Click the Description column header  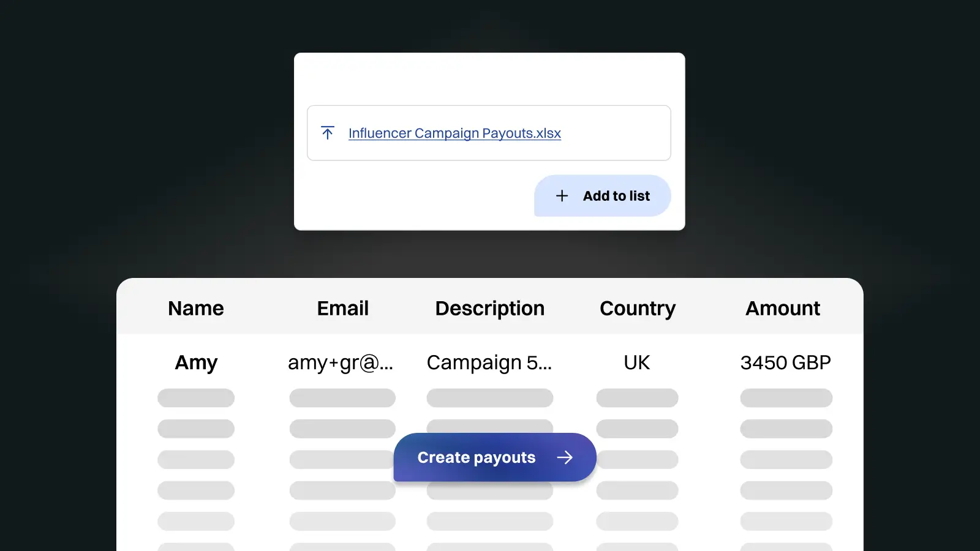click(489, 308)
